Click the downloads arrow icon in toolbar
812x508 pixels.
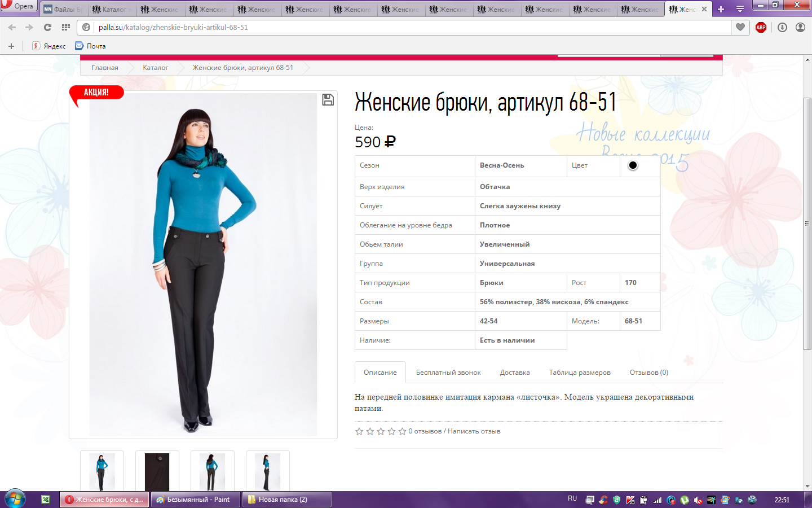tap(782, 27)
